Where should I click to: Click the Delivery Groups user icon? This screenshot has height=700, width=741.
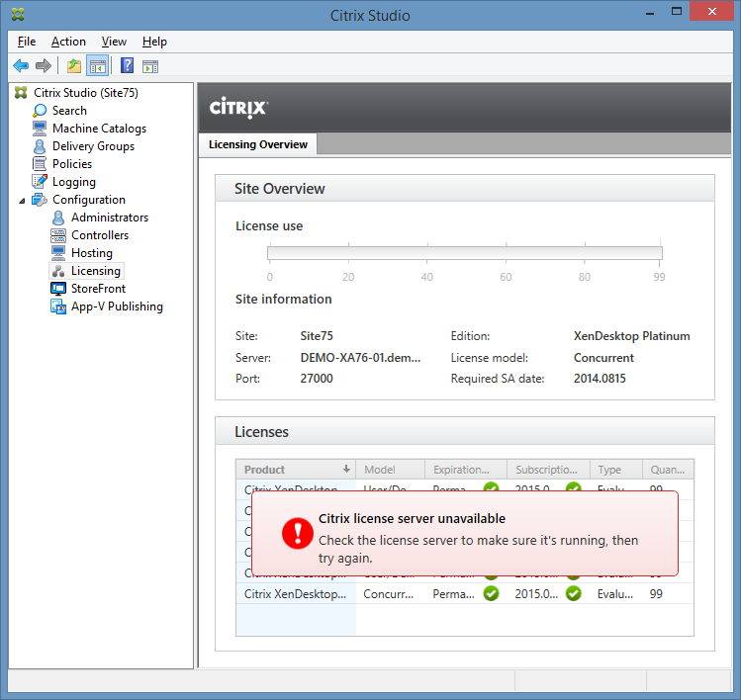pyautogui.click(x=40, y=146)
